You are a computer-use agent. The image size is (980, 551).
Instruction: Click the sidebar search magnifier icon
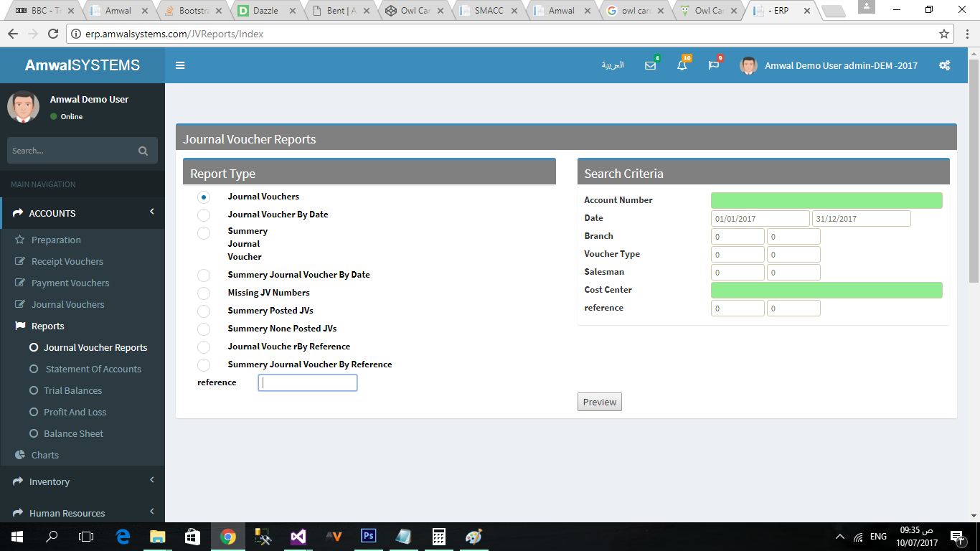(143, 151)
